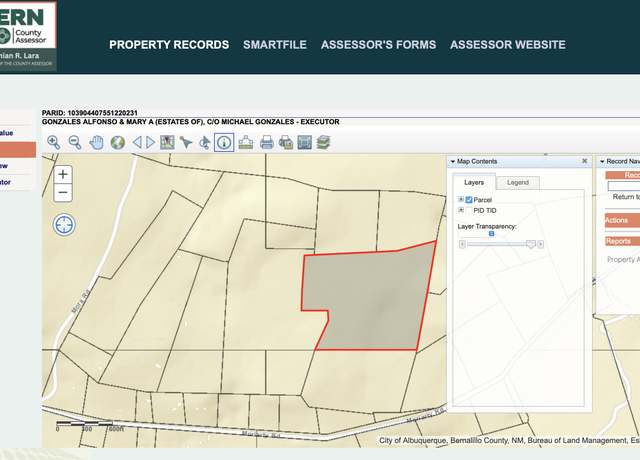Click the PARID number text

pos(90,113)
